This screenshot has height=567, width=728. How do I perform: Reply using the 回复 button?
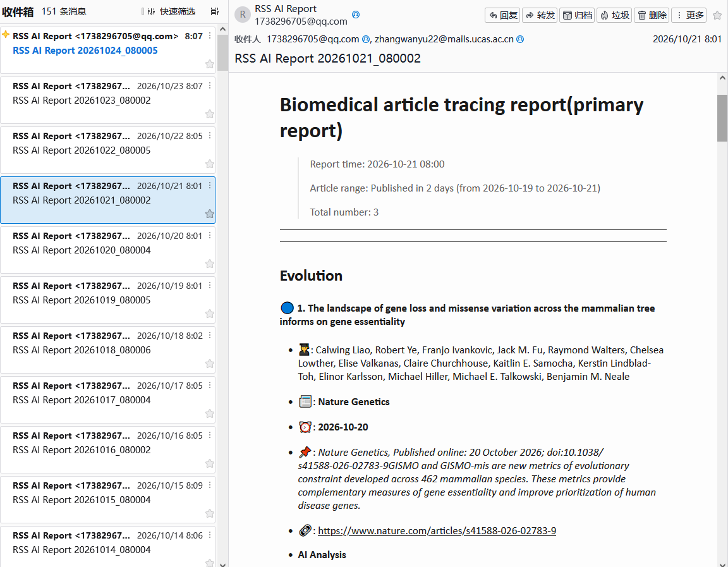tap(502, 15)
